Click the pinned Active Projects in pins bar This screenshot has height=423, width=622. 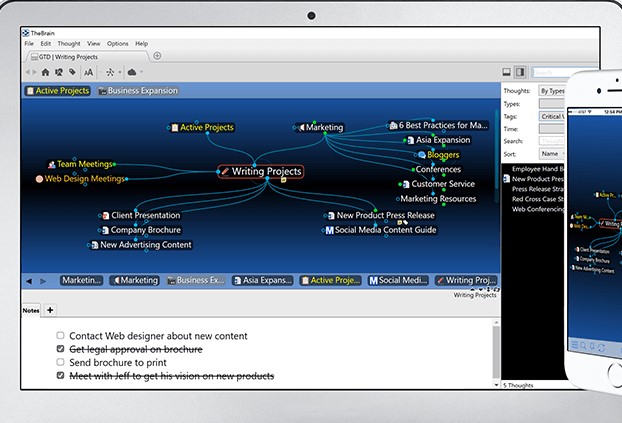click(58, 91)
